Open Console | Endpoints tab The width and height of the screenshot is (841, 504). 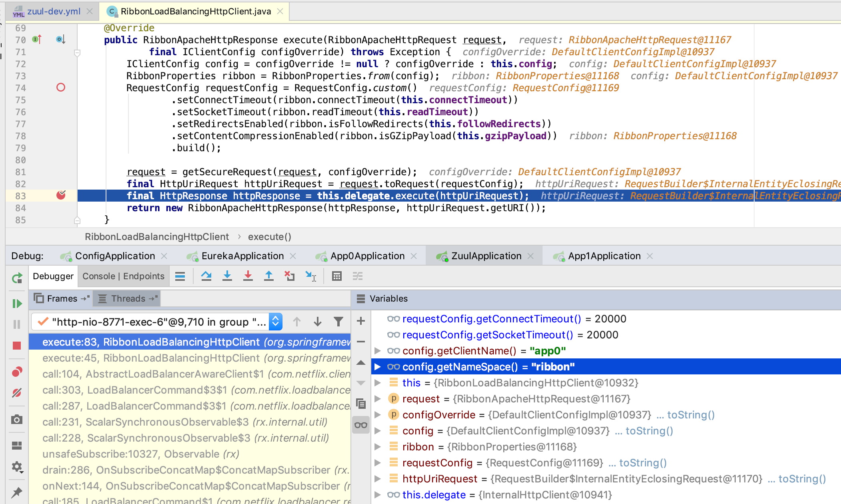(123, 276)
